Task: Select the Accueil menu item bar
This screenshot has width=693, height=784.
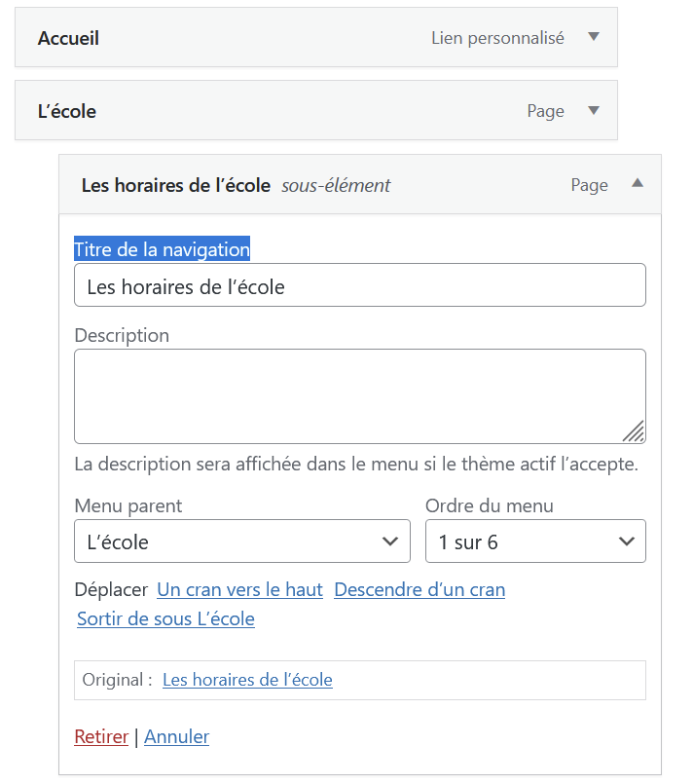Action: [316, 37]
